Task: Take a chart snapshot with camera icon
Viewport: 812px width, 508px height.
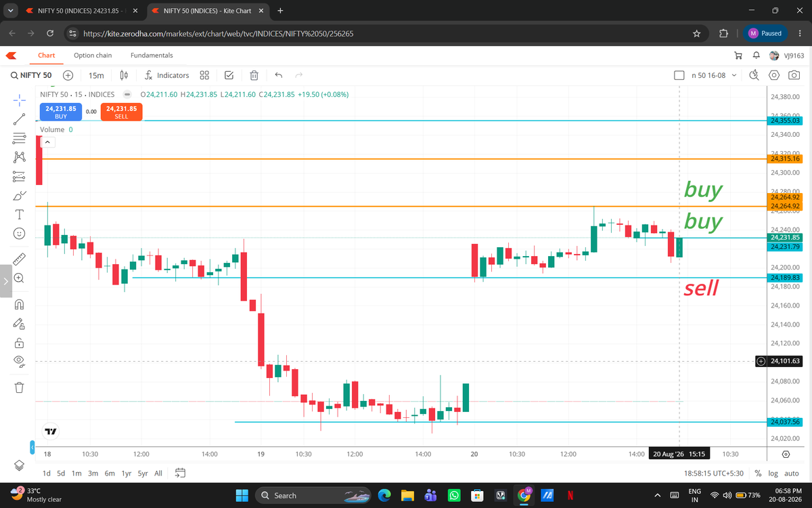Action: 794,75
